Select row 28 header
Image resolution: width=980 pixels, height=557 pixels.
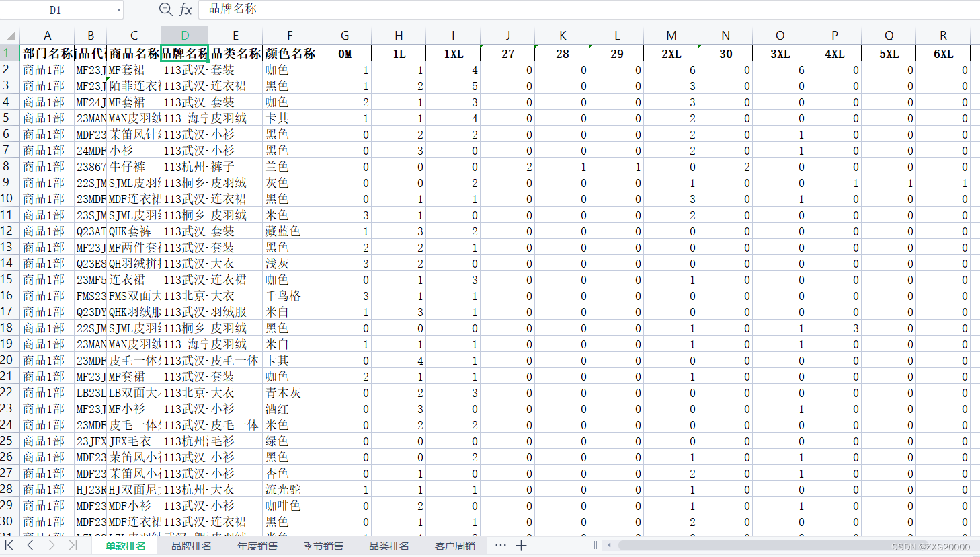click(x=9, y=489)
